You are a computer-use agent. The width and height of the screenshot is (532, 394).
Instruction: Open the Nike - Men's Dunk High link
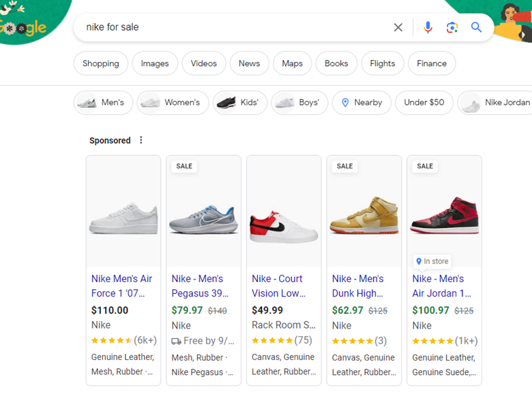(358, 286)
